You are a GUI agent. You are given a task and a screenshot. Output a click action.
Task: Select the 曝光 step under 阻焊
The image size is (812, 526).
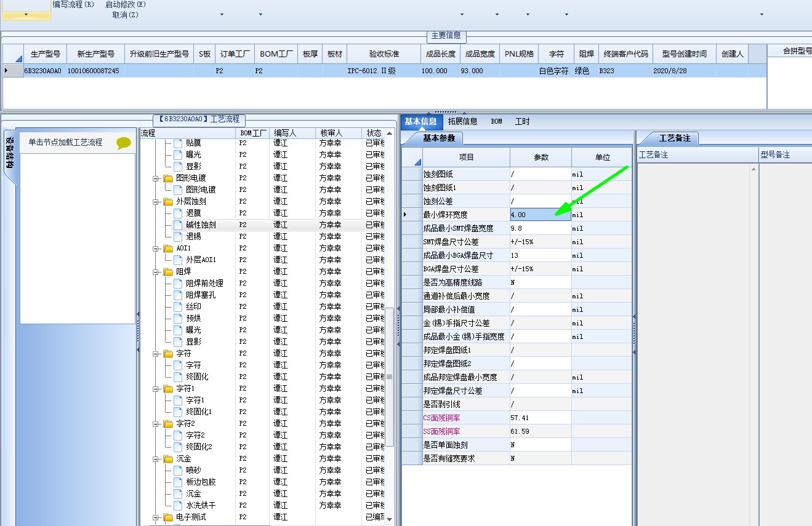(194, 330)
